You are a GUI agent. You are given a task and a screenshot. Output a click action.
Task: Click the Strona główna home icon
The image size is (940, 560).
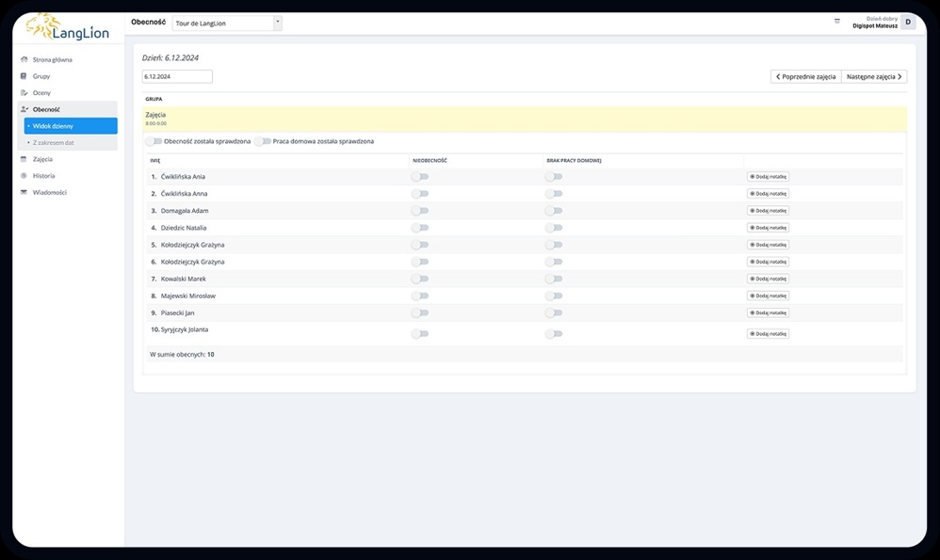point(24,59)
